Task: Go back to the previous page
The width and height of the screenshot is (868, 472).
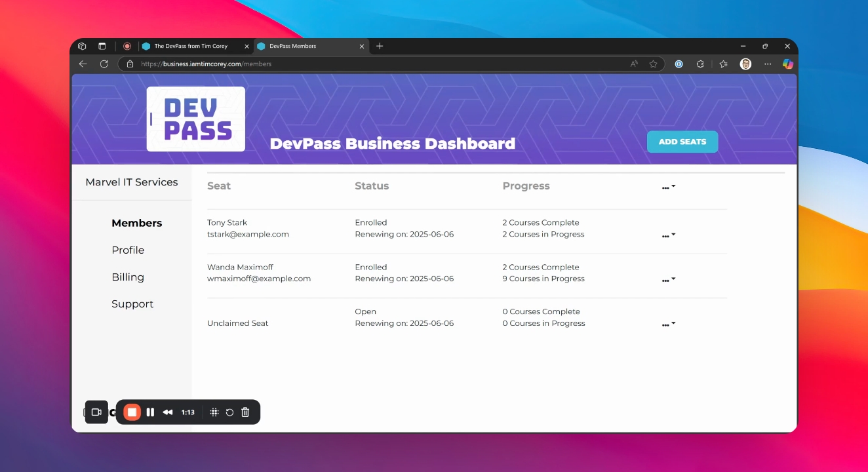Action: 83,64
